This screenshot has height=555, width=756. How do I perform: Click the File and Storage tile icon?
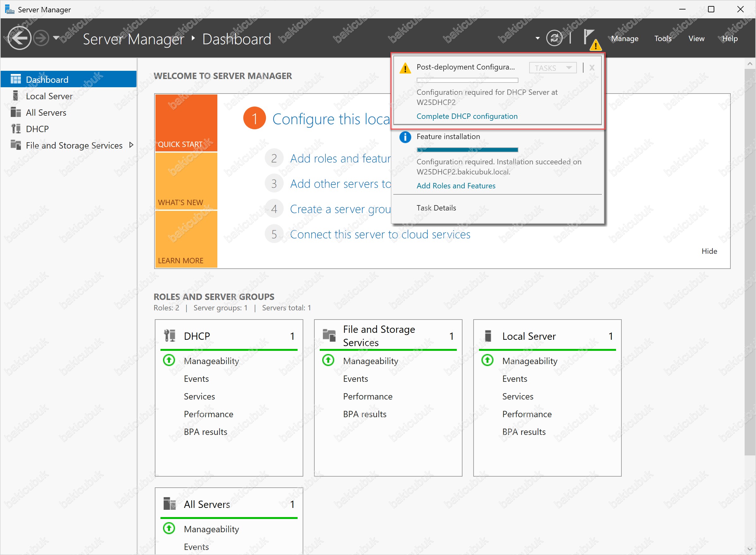[x=329, y=335]
